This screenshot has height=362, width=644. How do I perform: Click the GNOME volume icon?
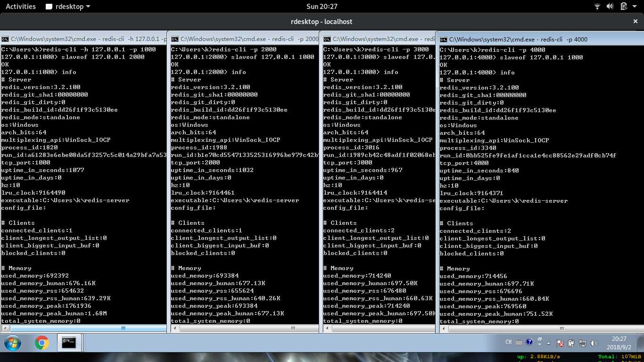point(610,6)
